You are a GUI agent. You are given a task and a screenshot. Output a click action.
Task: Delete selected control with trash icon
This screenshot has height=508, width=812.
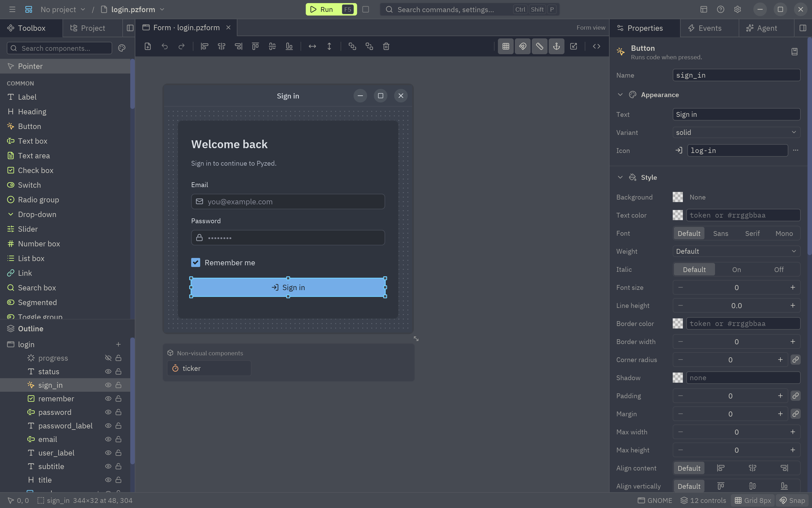click(x=386, y=46)
